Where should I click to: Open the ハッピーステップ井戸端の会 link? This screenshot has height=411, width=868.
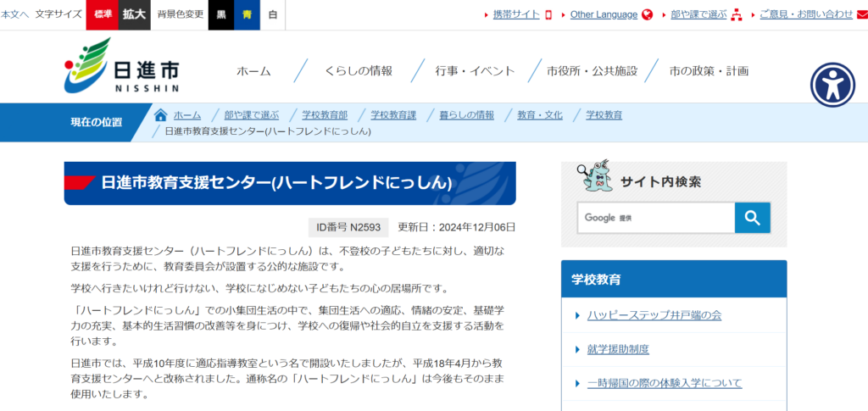[654, 315]
